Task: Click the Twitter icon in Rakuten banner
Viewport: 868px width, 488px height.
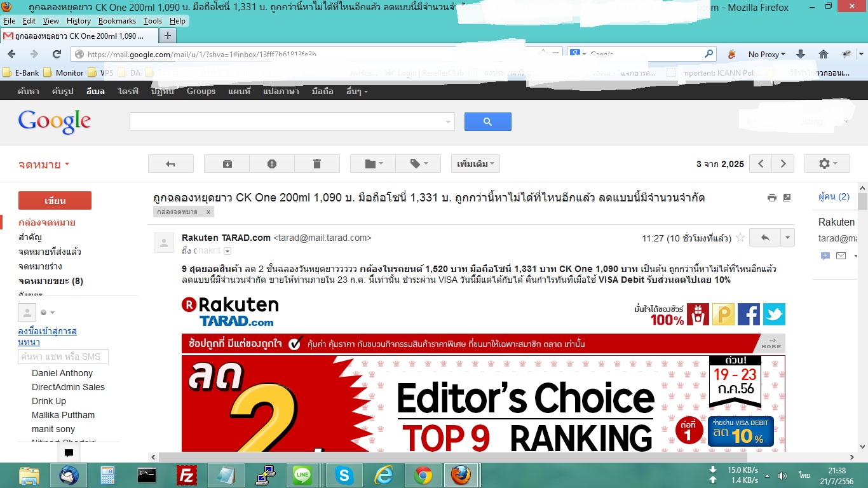Action: tap(774, 314)
